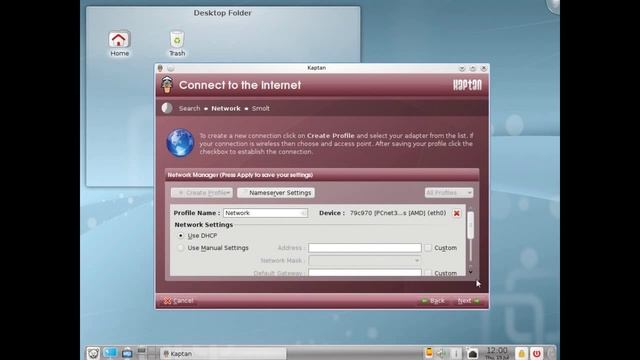Viewport: 640px width, 360px height.
Task: Click the device text '79c970 [PCnet3...s [AMD] (eth0)'
Action: tap(398, 213)
